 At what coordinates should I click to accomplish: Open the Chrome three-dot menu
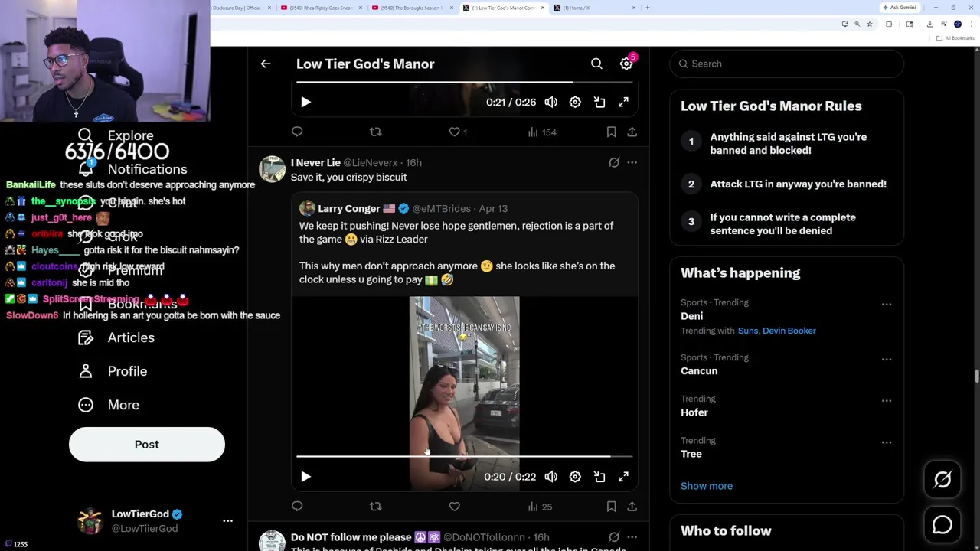970,24
